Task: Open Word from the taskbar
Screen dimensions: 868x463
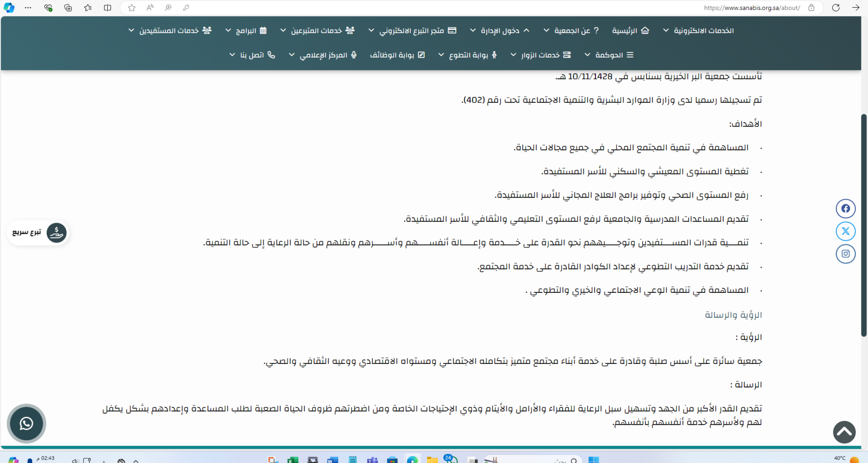Action: point(332,460)
